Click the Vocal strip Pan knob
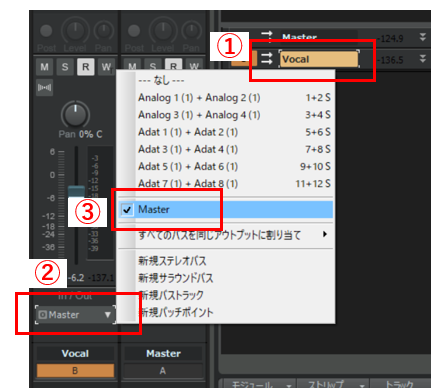Screen dimensions: 431x390 point(75,114)
